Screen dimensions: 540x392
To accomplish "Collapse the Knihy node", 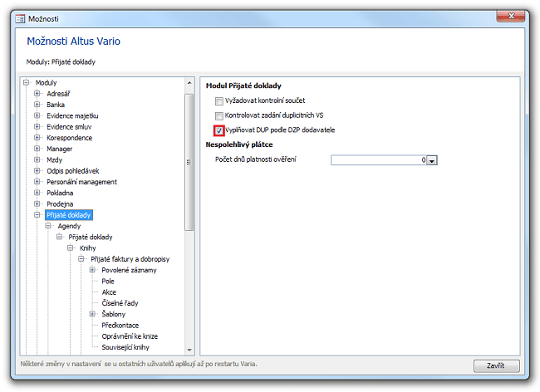I will tap(70, 247).
